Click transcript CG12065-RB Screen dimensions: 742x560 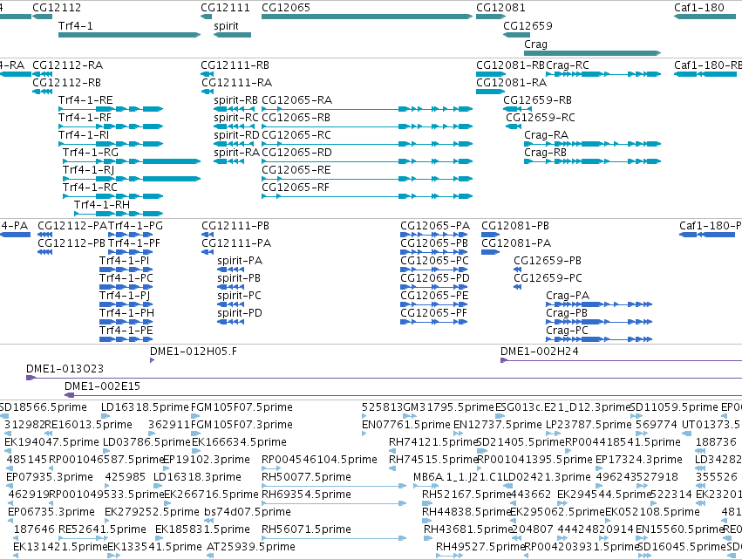pos(367,126)
